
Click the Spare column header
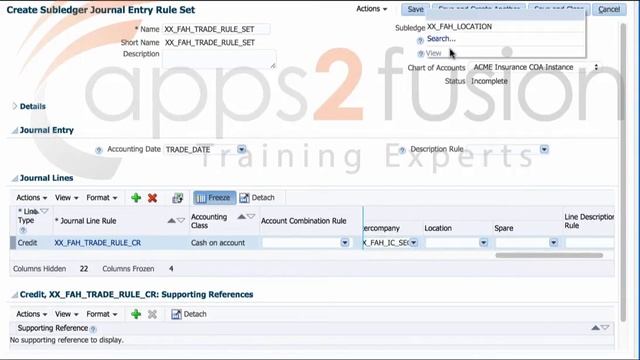pyautogui.click(x=504, y=229)
